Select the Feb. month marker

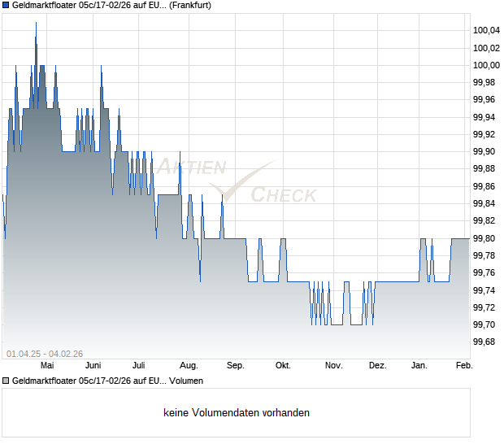[x=463, y=366]
